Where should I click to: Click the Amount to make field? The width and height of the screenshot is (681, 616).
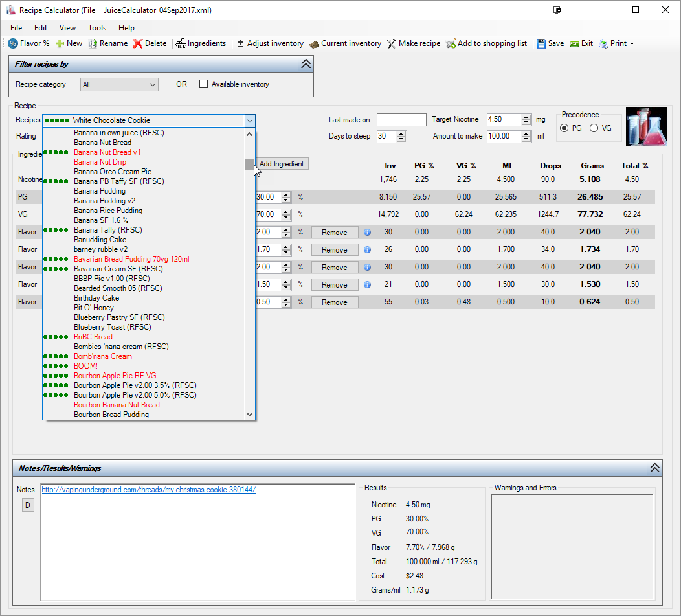coord(504,137)
